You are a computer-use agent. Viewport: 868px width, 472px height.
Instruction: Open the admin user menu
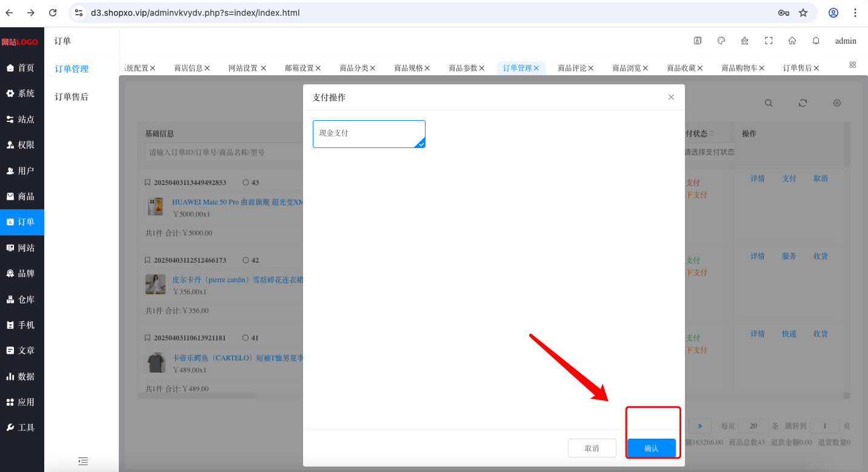coord(846,41)
